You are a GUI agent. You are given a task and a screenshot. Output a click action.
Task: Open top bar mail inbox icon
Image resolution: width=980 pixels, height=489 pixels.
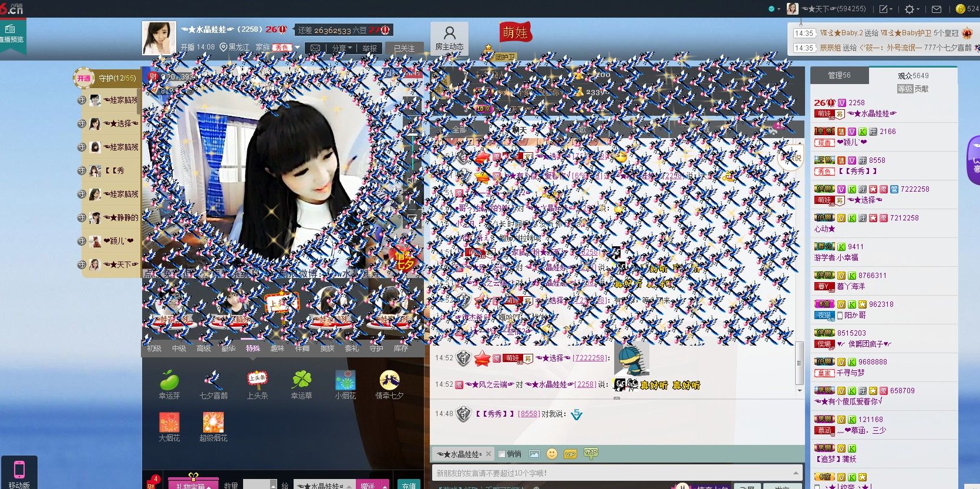click(x=937, y=9)
